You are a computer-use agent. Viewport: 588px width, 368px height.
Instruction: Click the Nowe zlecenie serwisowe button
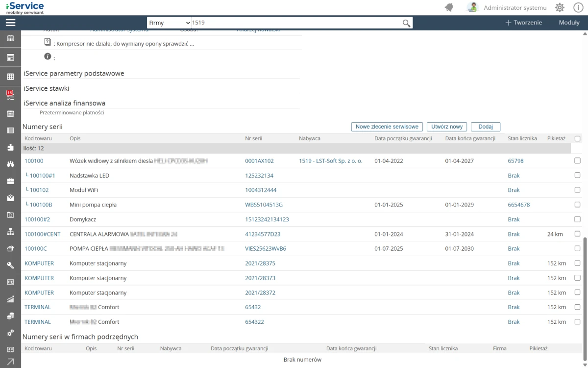[387, 127]
